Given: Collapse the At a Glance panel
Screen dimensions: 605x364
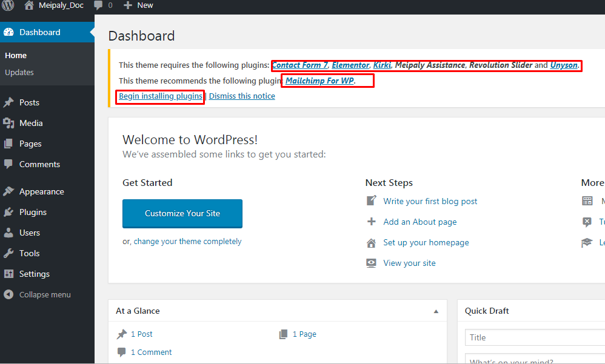Looking at the screenshot, I should (x=436, y=311).
